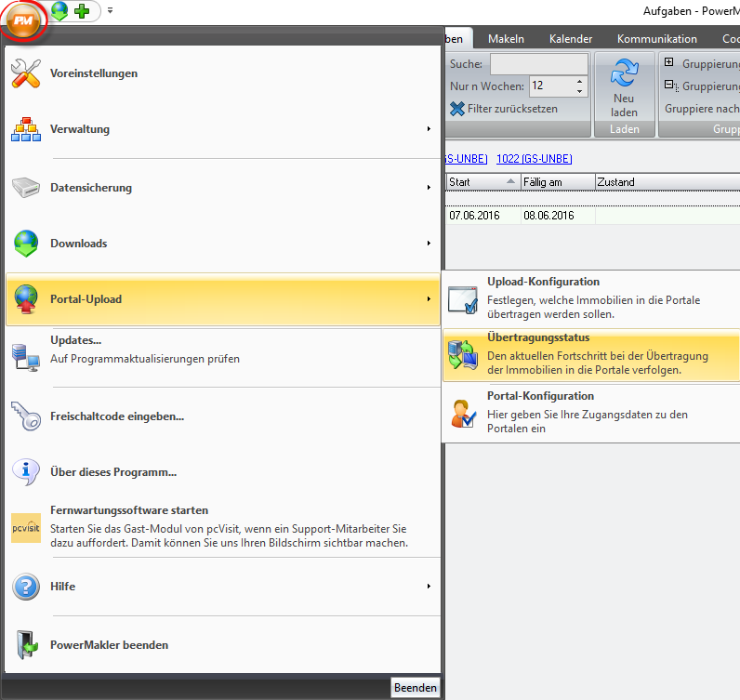This screenshot has width=740, height=700.
Task: Open Über dieses Programm... entry
Action: [x=223, y=472]
